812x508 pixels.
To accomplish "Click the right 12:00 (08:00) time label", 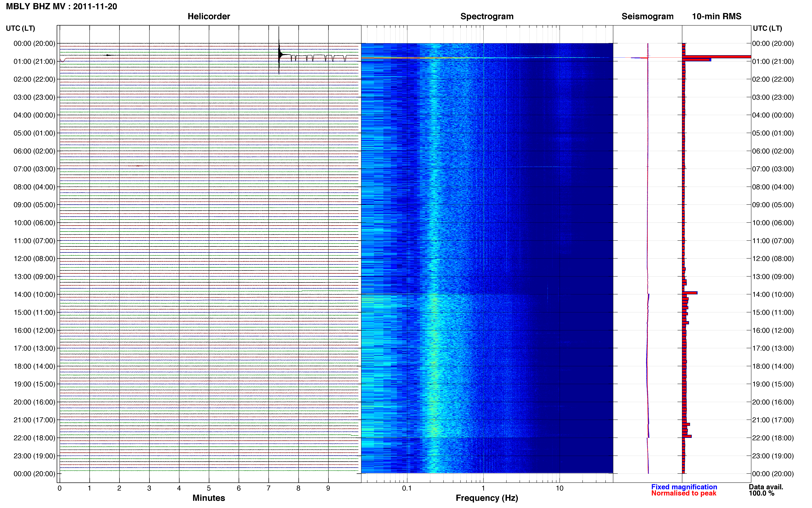I will (773, 259).
